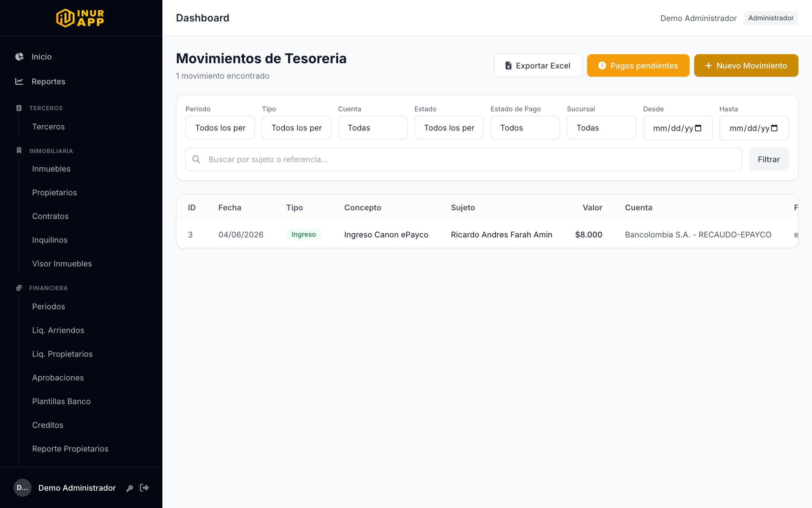
Task: Click the Demo Administrador avatar circle
Action: (23, 488)
